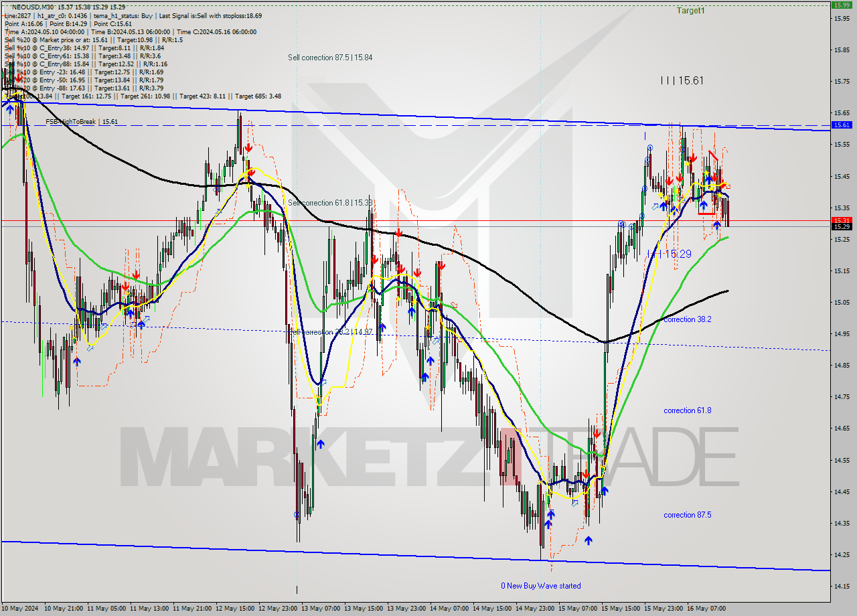Click the 'Sell correction 61.8 | 15.33' label
This screenshot has width=857, height=616.
330,203
